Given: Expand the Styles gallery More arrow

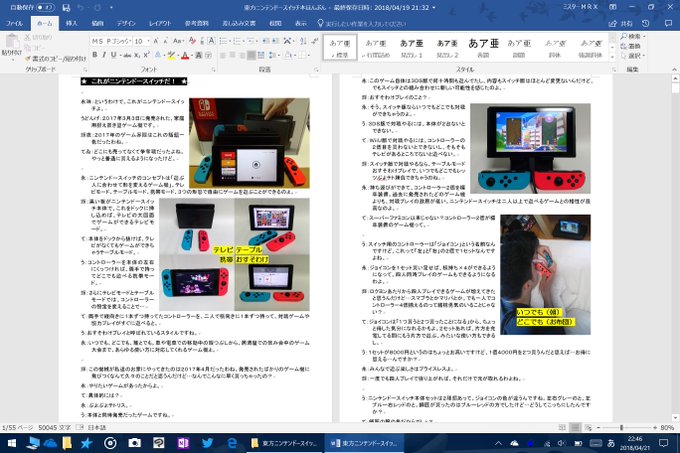Looking at the screenshot, I should click(612, 57).
